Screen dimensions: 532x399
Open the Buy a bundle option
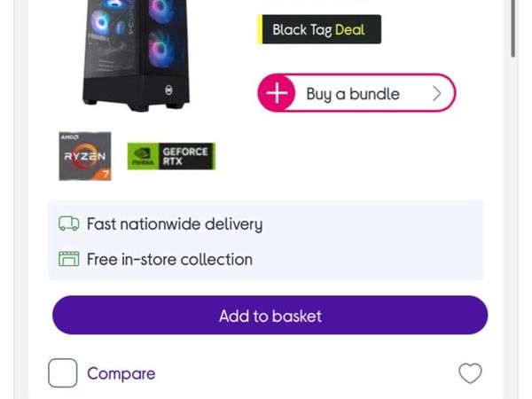point(356,92)
